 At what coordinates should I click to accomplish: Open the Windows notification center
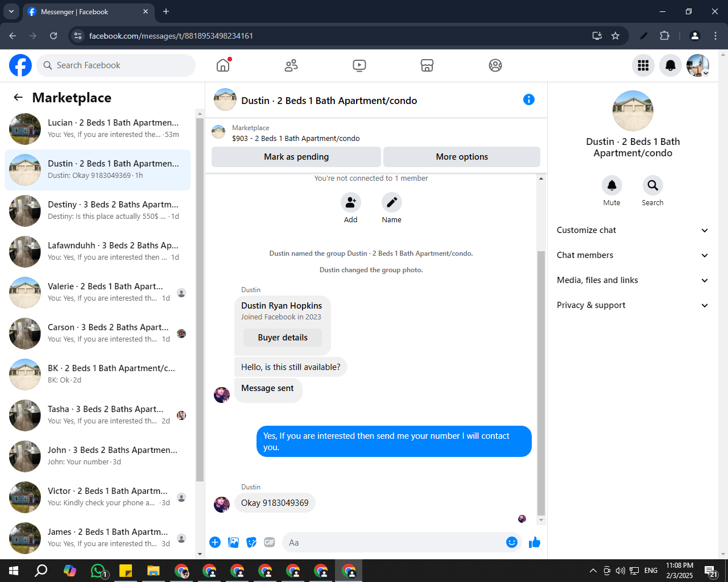(711, 571)
